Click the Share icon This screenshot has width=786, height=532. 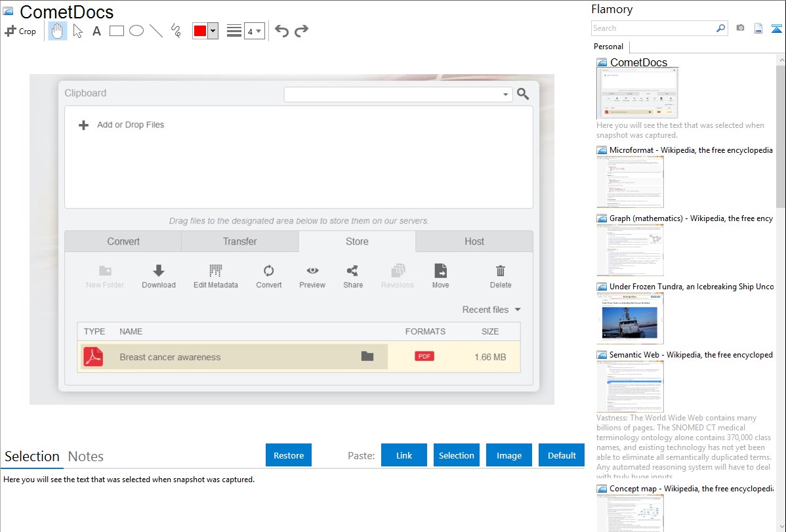[x=352, y=271]
